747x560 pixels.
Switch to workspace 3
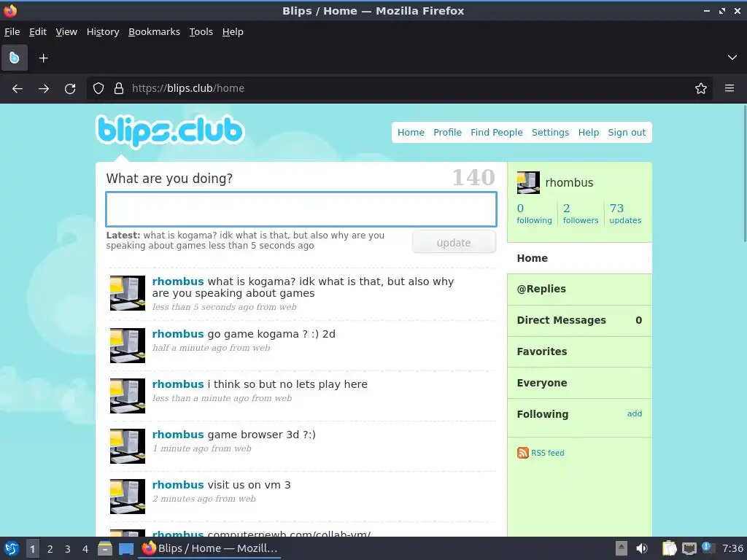(x=68, y=549)
